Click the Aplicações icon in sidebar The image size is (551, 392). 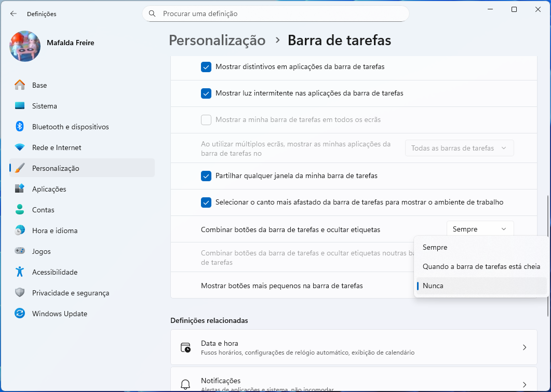click(20, 189)
